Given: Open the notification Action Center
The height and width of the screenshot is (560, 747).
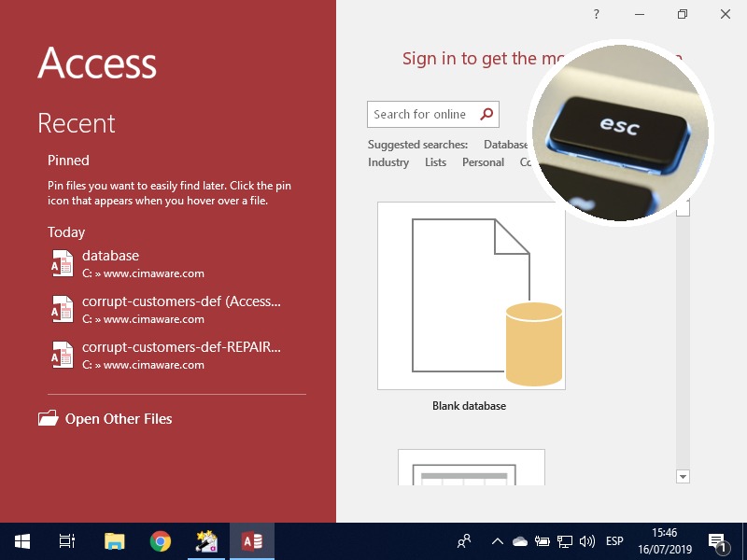Looking at the screenshot, I should click(718, 541).
